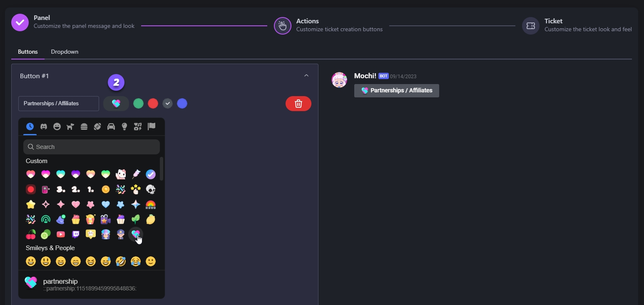Pick the rainbow custom emoji
The width and height of the screenshot is (644, 305).
151,204
